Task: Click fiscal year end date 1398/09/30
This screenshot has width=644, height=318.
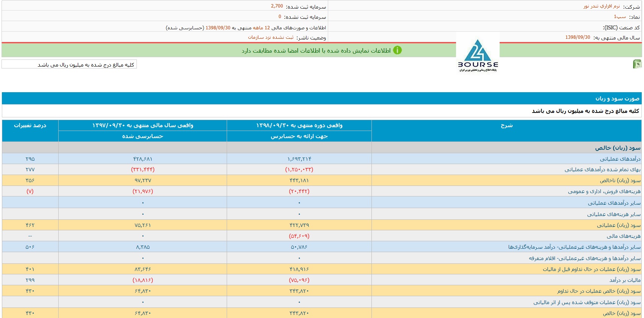Action: coord(577,37)
